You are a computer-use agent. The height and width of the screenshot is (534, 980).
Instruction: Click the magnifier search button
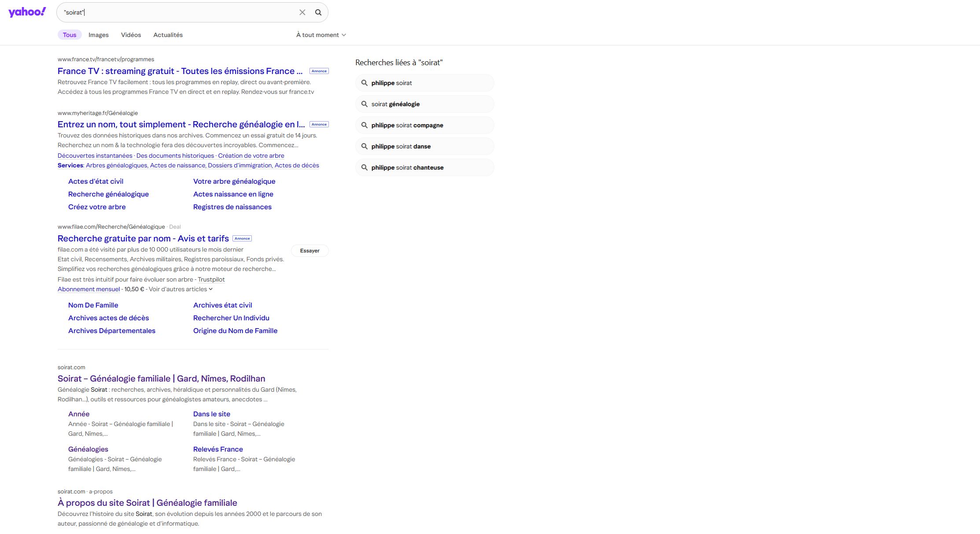[318, 12]
